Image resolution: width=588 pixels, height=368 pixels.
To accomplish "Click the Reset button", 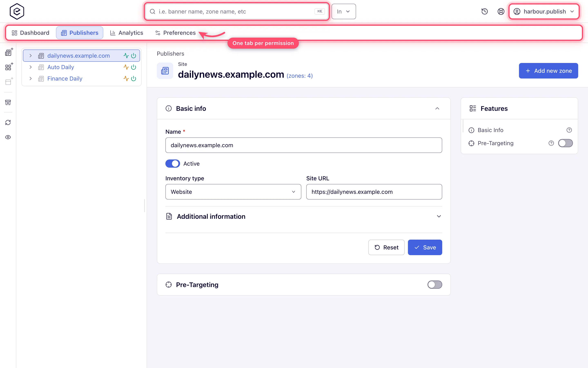I will 386,248.
